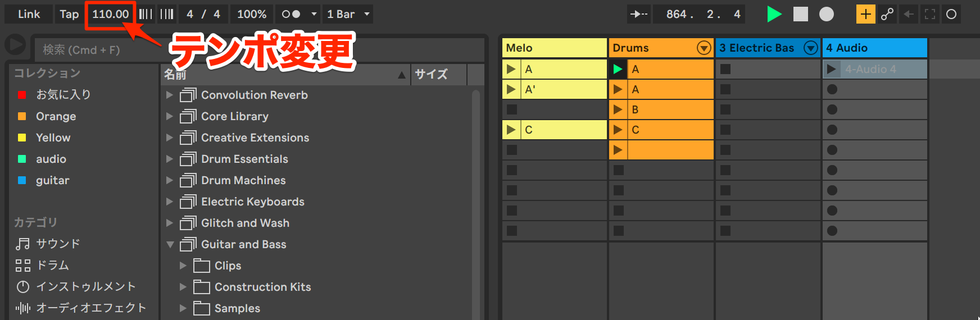
Task: Expand the Core Library pack
Action: 169,116
